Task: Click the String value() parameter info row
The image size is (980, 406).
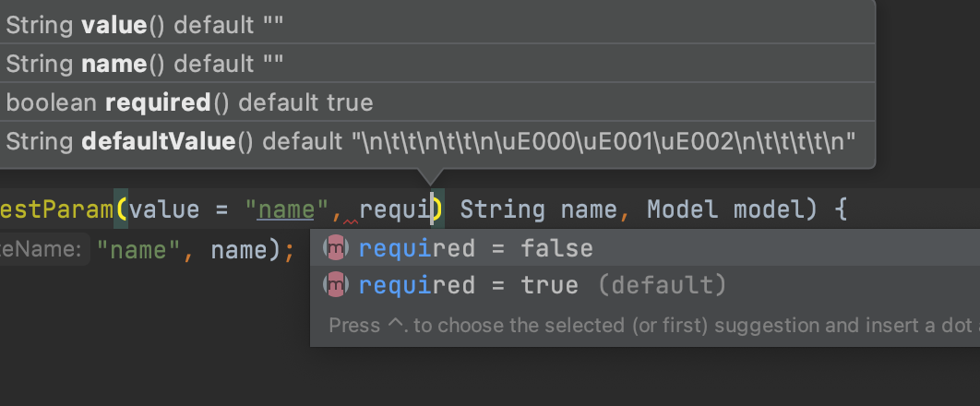Action: [x=437, y=25]
